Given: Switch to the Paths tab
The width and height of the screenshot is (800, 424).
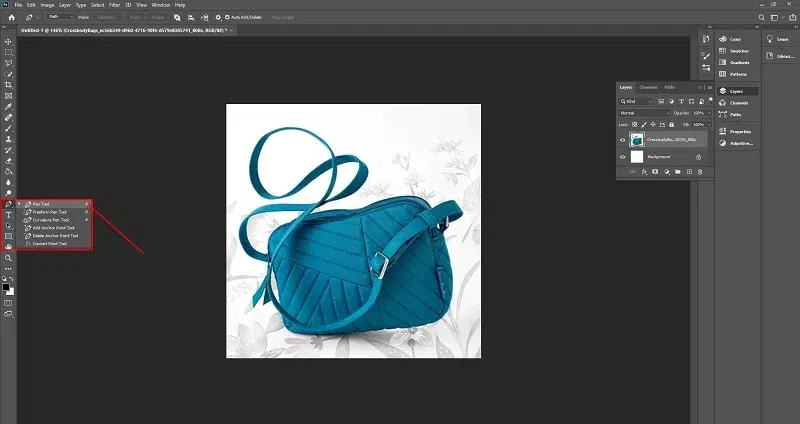Looking at the screenshot, I should pyautogui.click(x=670, y=87).
